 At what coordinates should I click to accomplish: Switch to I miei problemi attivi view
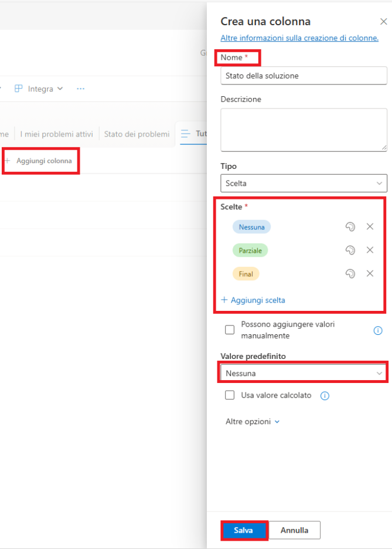57,134
